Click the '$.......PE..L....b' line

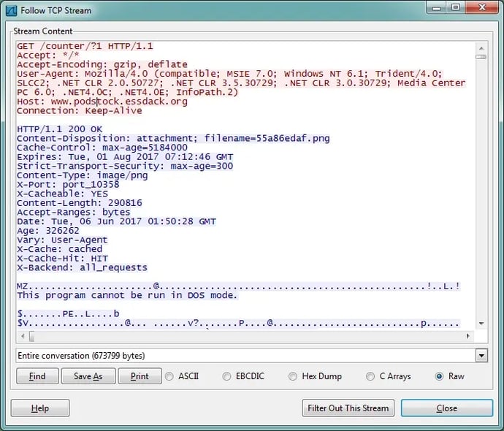point(68,313)
